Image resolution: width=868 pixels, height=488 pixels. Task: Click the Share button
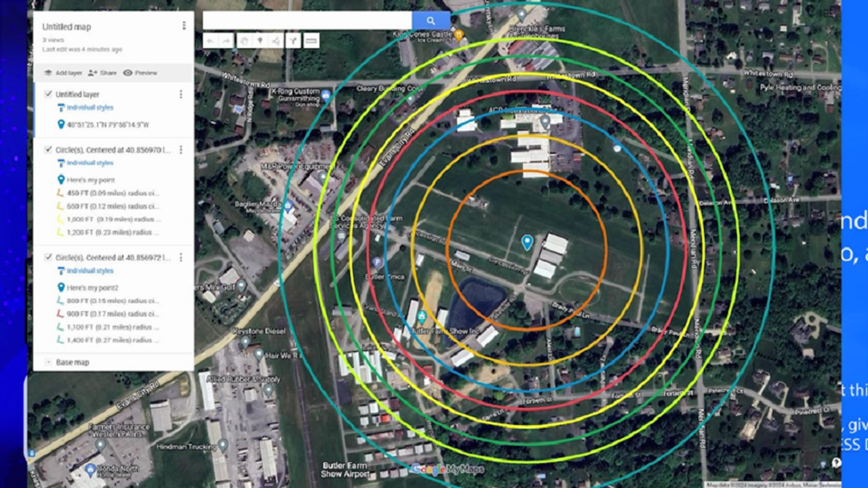[102, 73]
